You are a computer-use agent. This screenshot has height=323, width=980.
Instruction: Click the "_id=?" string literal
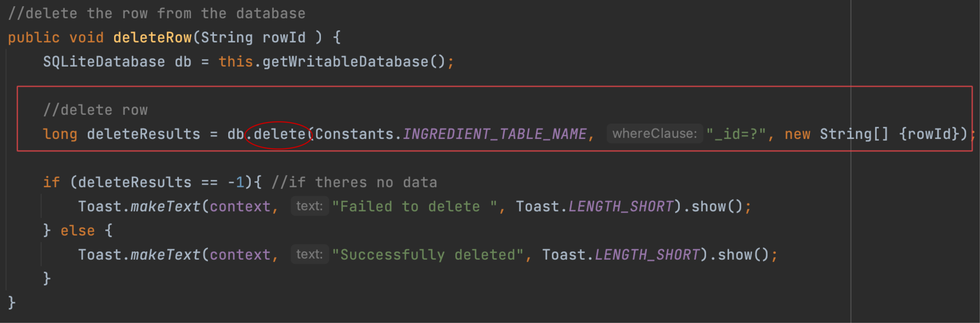pos(736,134)
